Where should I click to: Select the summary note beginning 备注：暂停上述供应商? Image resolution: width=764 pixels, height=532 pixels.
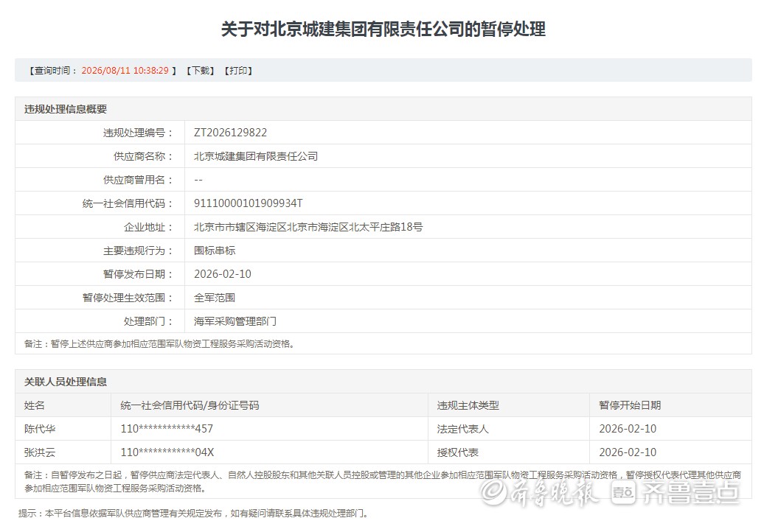click(159, 344)
